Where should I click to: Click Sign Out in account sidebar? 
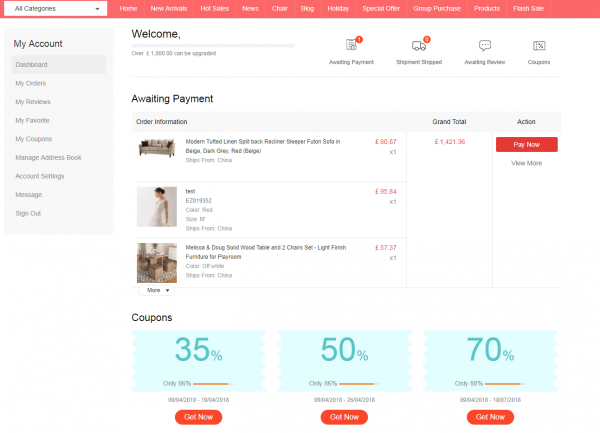coord(28,213)
